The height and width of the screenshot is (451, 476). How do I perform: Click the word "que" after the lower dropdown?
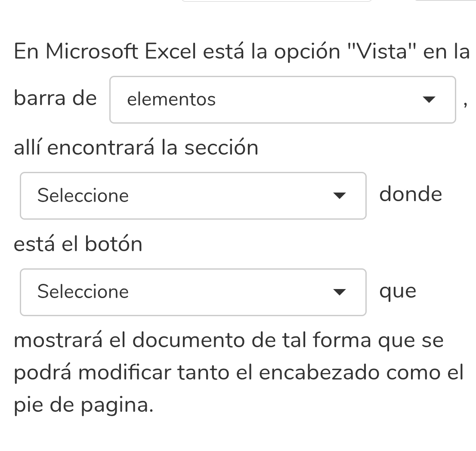coord(398,291)
